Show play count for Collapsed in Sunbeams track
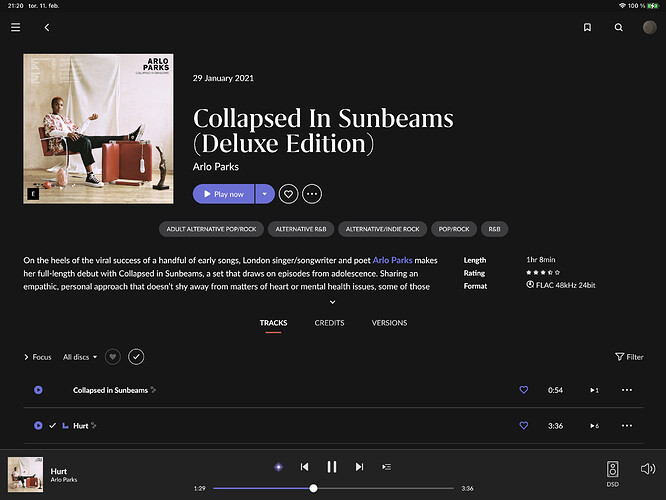This screenshot has width=666, height=500. tap(594, 390)
